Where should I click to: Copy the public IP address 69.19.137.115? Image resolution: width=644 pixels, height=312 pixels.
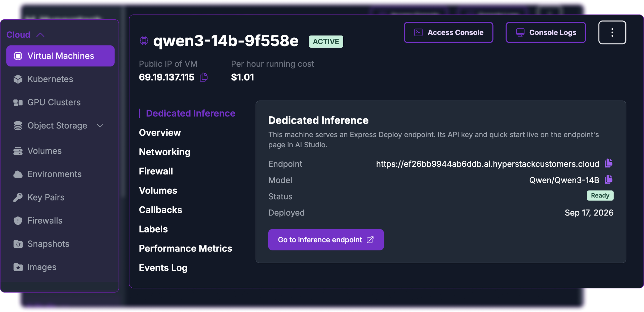[204, 77]
